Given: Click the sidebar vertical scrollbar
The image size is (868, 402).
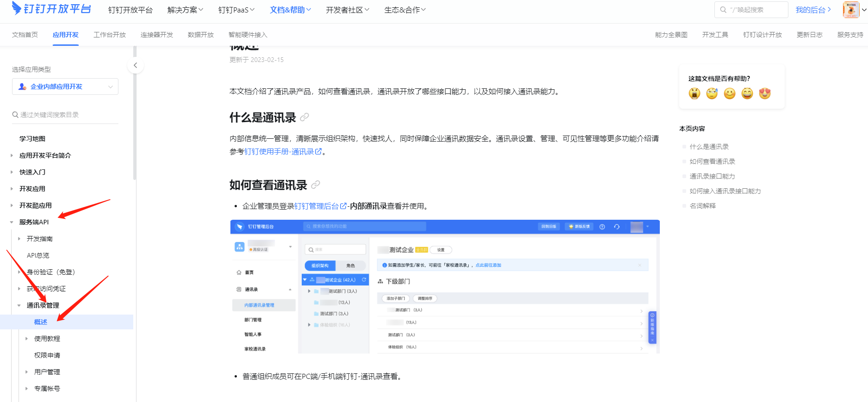Looking at the screenshot, I should (x=135, y=113).
